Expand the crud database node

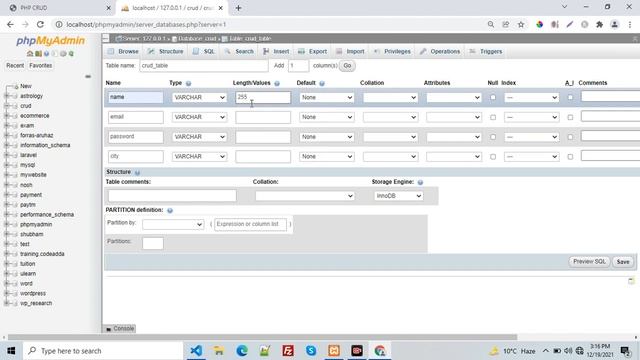6,106
